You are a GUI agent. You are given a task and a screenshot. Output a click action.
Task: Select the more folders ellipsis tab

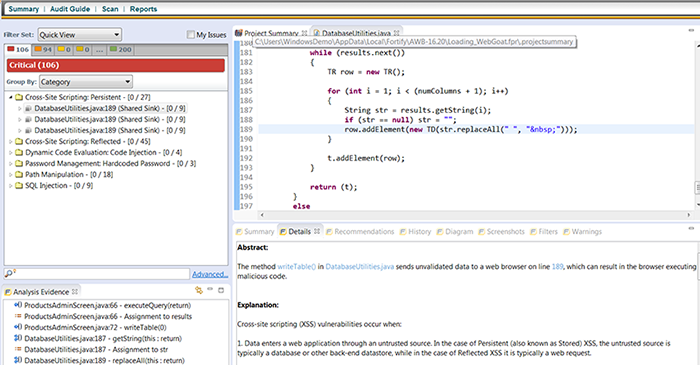[99, 50]
